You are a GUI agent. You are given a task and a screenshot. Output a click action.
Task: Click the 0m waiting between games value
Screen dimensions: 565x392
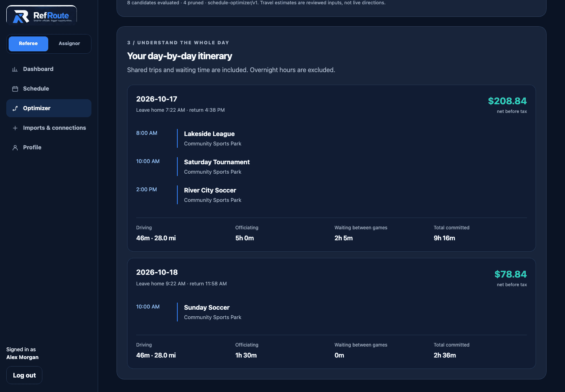pyautogui.click(x=339, y=356)
